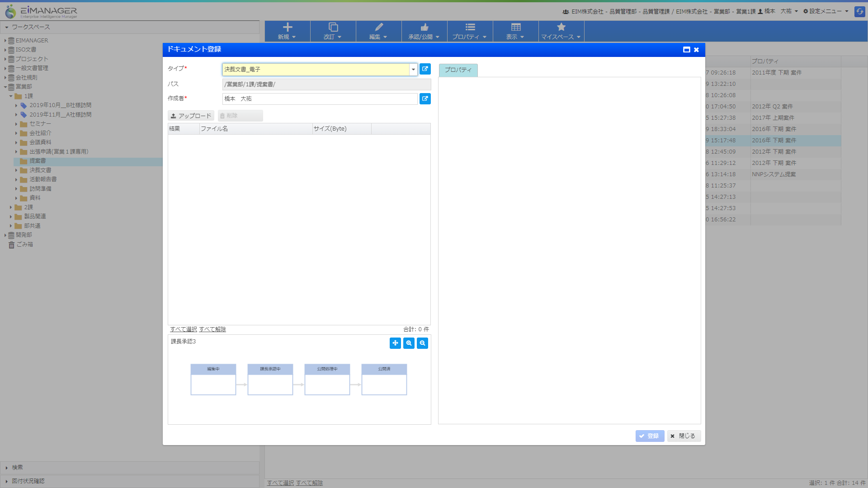The width and height of the screenshot is (868, 488).
Task: Select the 活動報告書 folder
Action: (x=43, y=179)
